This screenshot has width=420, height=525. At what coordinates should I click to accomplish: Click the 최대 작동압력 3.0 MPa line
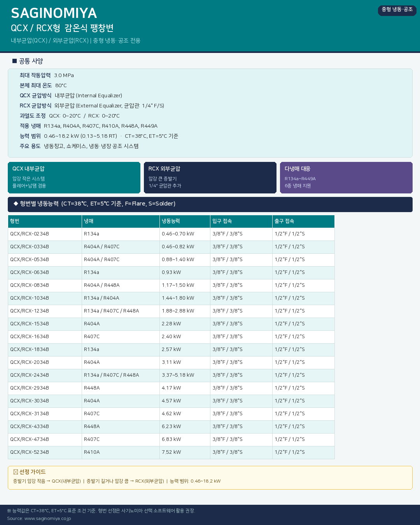[47, 76]
